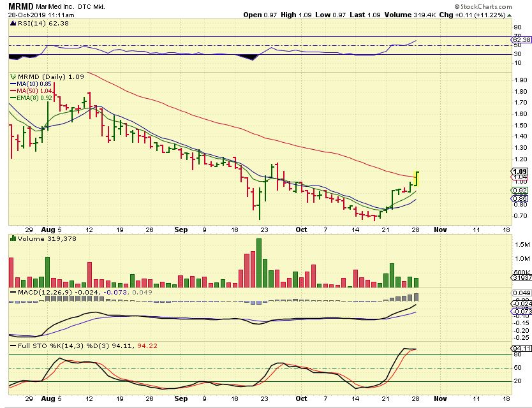532x408 pixels.
Task: Click the 0.049 MACD histogram value tag
Action: pos(522,293)
